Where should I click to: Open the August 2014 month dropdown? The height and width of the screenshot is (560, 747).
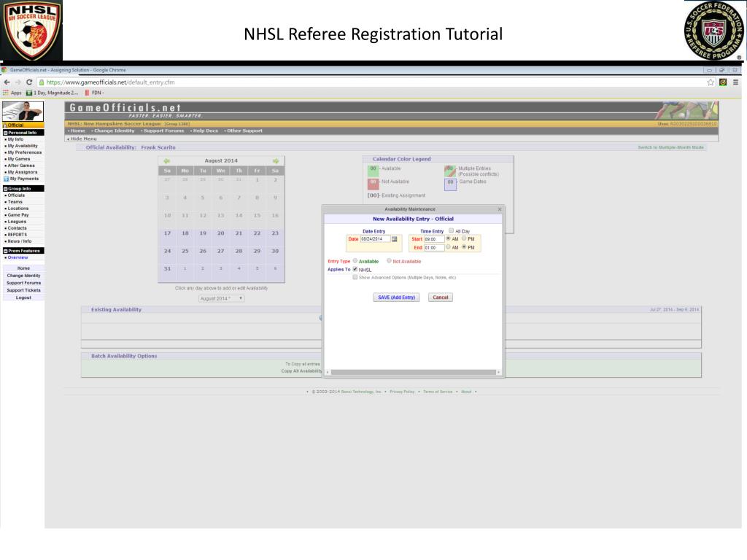click(222, 298)
